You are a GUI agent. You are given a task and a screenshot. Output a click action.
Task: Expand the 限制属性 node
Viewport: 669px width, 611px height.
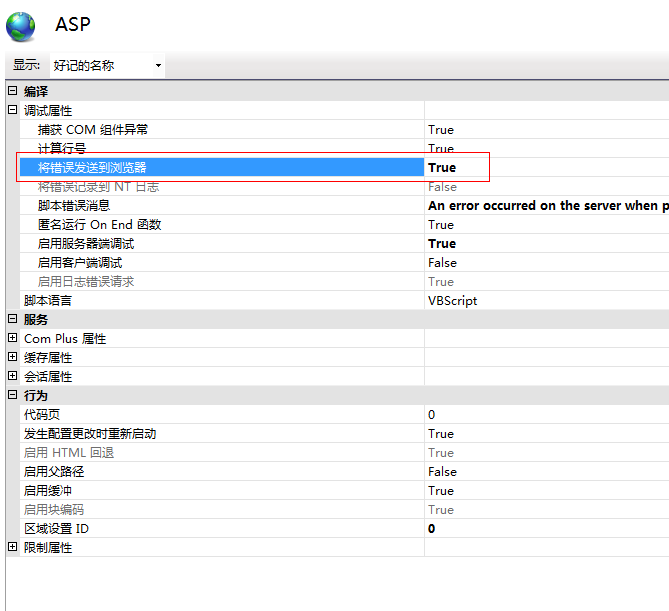coord(12,547)
